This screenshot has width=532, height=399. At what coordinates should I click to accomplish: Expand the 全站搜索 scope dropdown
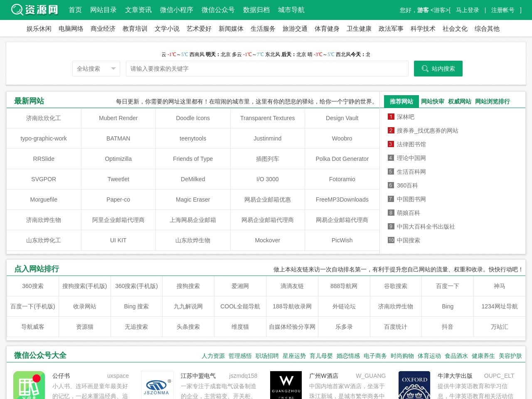[96, 69]
